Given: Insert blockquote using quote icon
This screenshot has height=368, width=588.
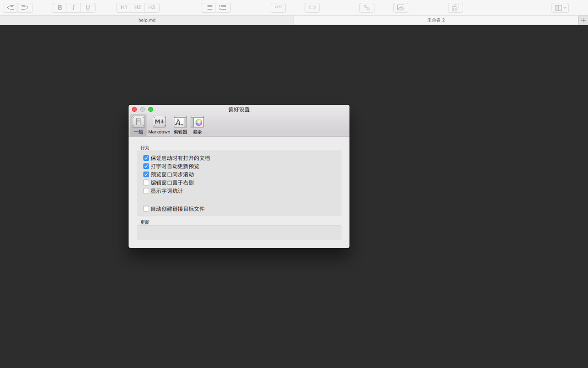Looking at the screenshot, I should (278, 7).
